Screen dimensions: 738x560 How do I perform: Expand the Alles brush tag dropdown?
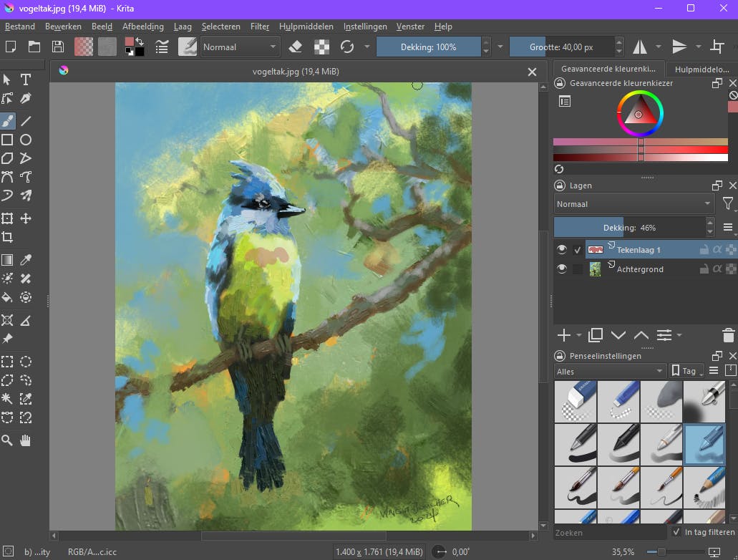pyautogui.click(x=610, y=371)
